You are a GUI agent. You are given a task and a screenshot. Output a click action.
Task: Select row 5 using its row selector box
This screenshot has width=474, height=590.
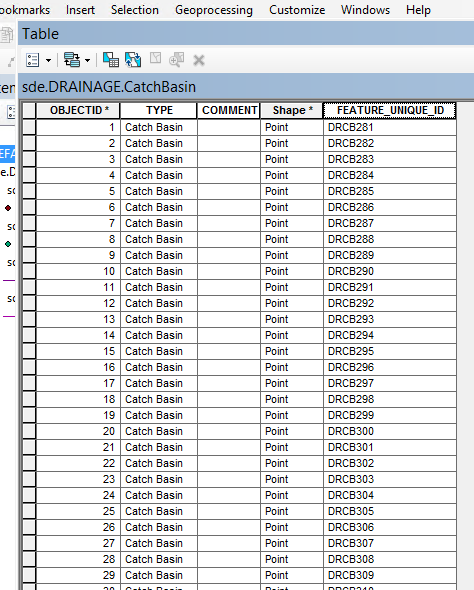(x=29, y=191)
